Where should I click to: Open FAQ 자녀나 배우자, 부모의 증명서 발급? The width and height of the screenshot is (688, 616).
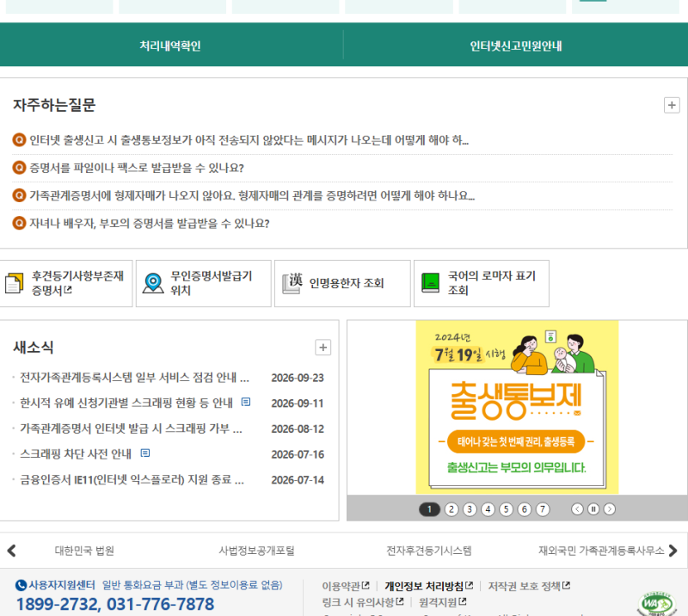click(149, 223)
